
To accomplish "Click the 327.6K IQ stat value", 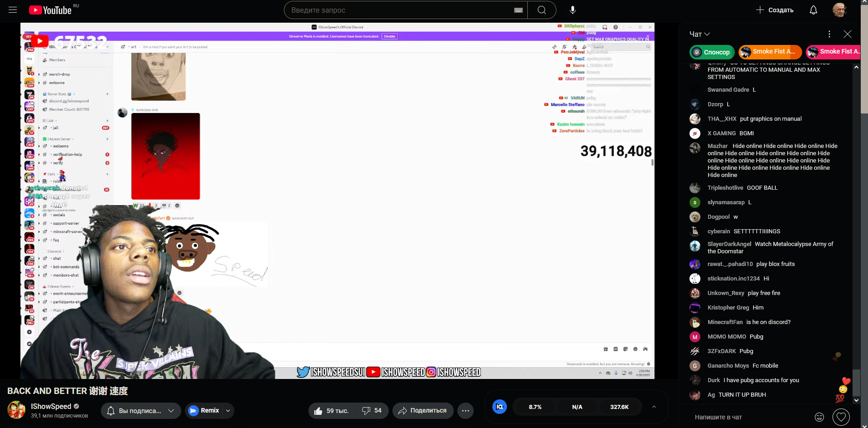I will (619, 407).
